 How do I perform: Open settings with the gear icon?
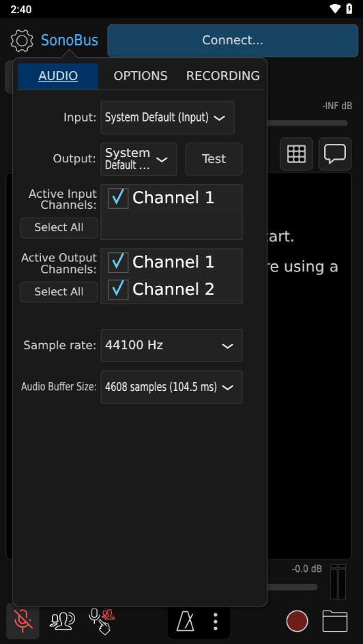[x=22, y=40]
